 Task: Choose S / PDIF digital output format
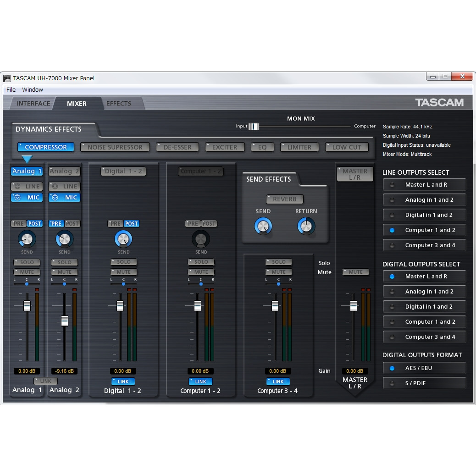pyautogui.click(x=424, y=383)
